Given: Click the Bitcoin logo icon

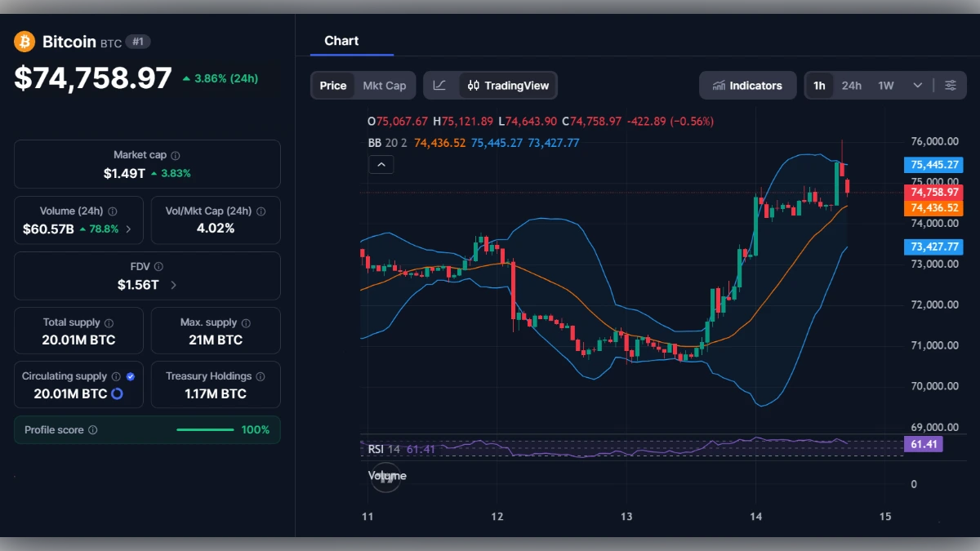Looking at the screenshot, I should pyautogui.click(x=24, y=42).
